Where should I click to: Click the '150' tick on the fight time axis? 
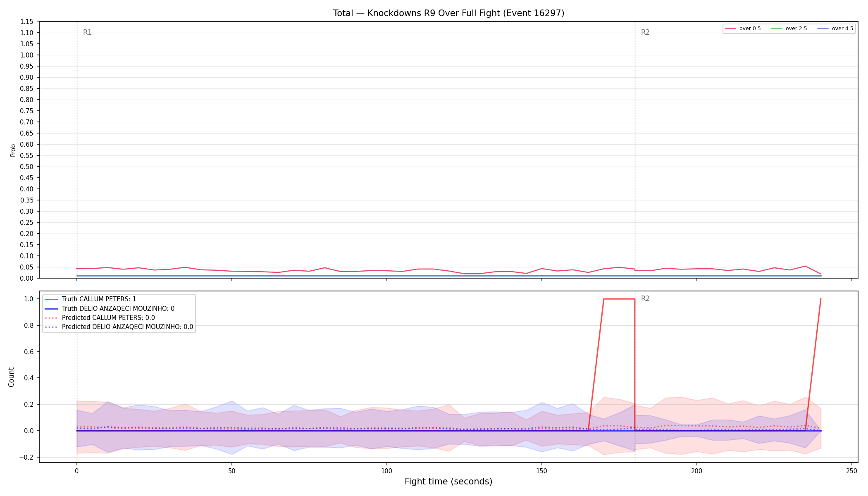coord(542,470)
